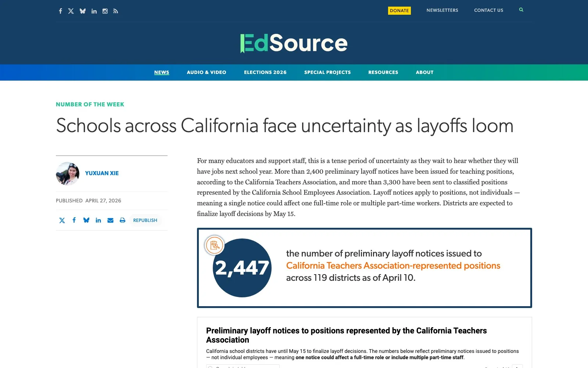
Task: Open EdSource Facebook page in header
Action: 60,11
